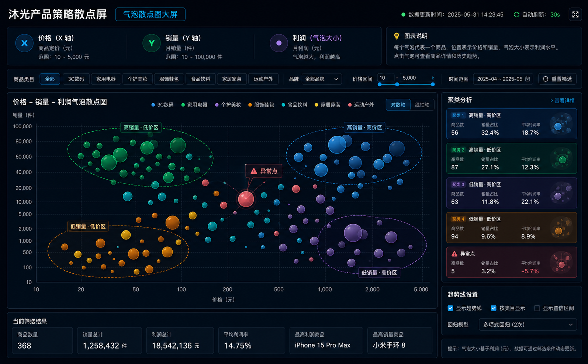This screenshot has height=364, width=588.
Task: Toggle the 个护美妆 legend series
Action: click(228, 105)
